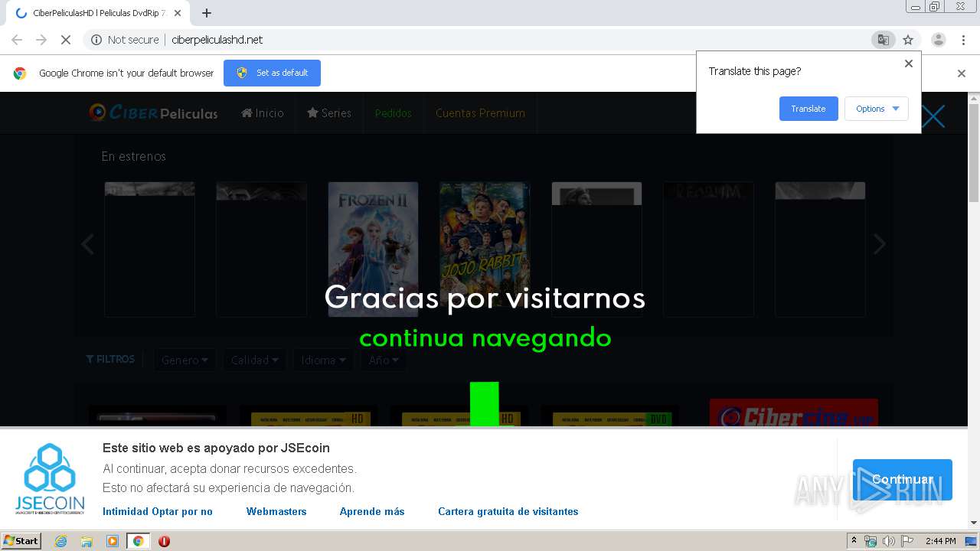Open File Explorer from the taskbar

click(87, 541)
